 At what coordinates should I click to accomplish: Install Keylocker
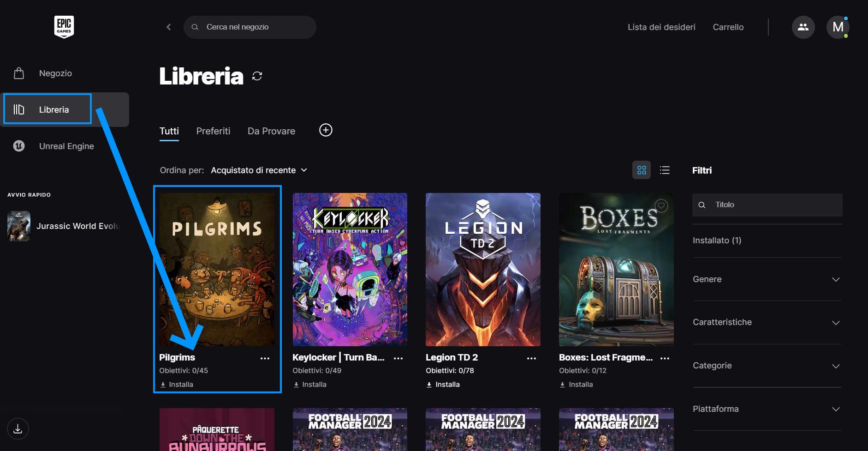(310, 385)
